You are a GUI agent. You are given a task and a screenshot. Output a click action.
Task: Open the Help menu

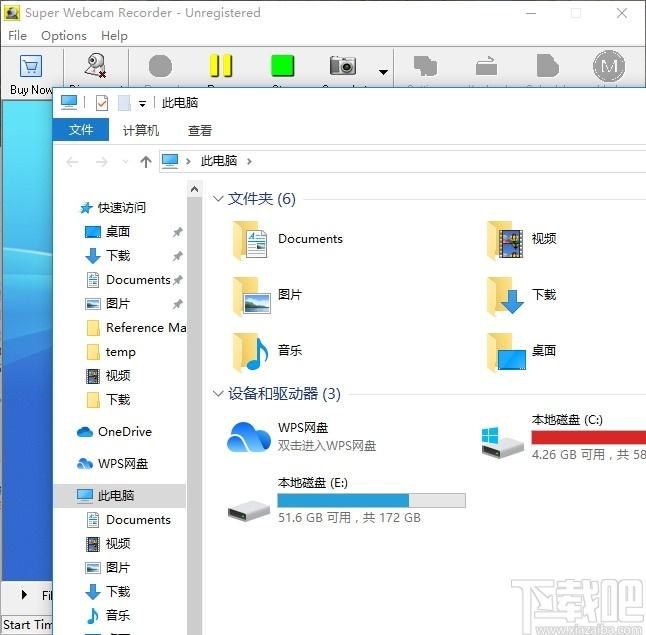click(x=114, y=36)
